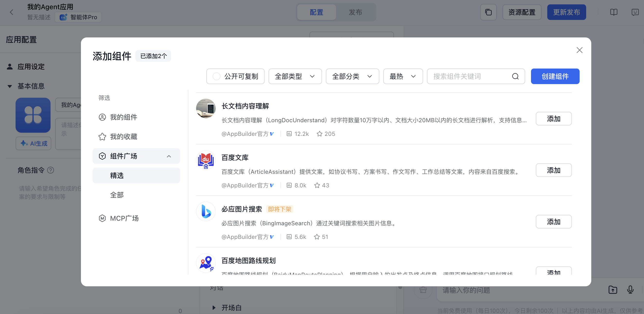Viewport: 644px width, 314px height.
Task: Click the star icon beside 51
Action: (316, 237)
